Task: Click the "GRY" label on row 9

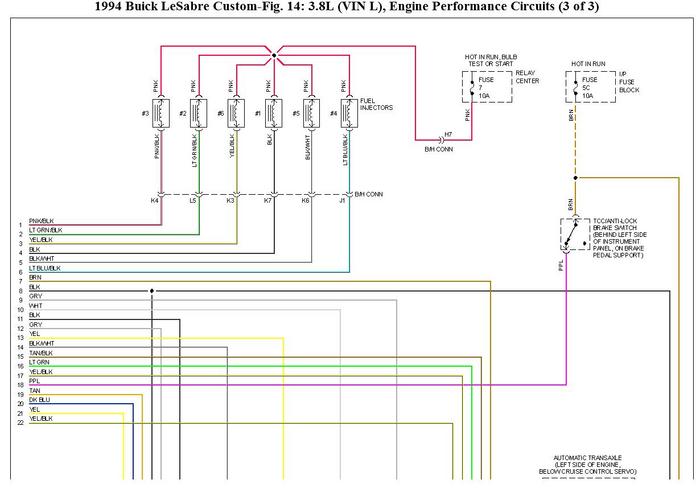Action: [x=35, y=296]
